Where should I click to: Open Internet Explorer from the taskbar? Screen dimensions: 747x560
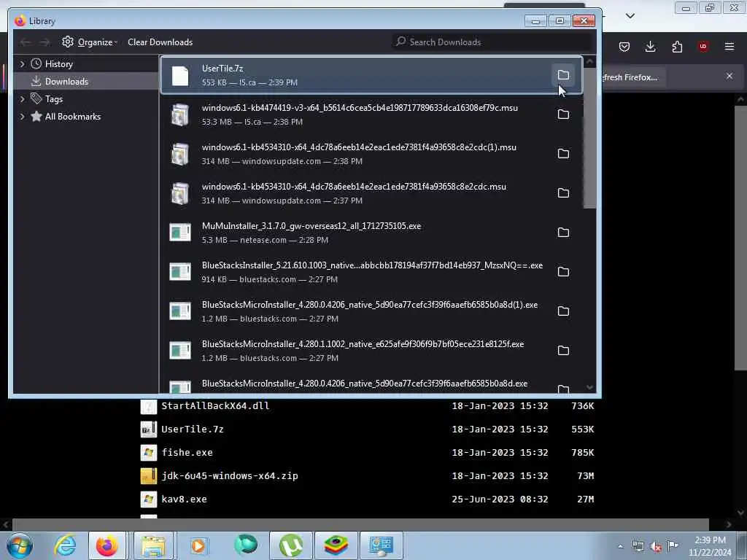(x=65, y=545)
